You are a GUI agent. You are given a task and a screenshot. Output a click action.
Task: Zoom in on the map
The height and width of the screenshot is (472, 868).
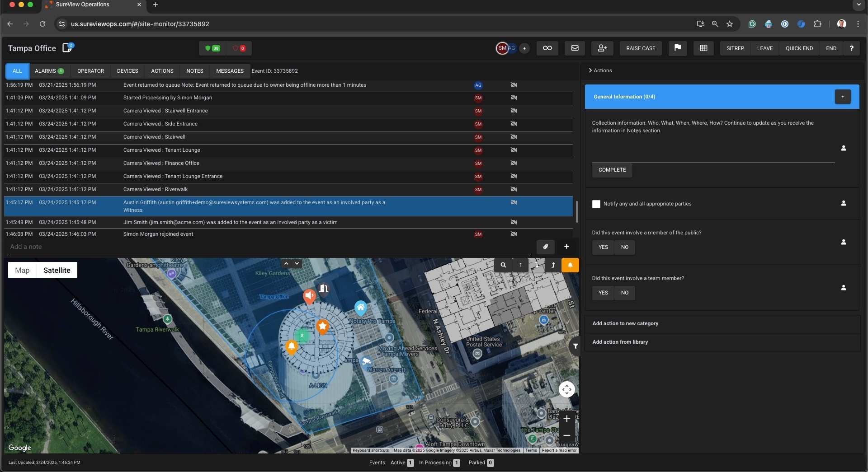566,419
